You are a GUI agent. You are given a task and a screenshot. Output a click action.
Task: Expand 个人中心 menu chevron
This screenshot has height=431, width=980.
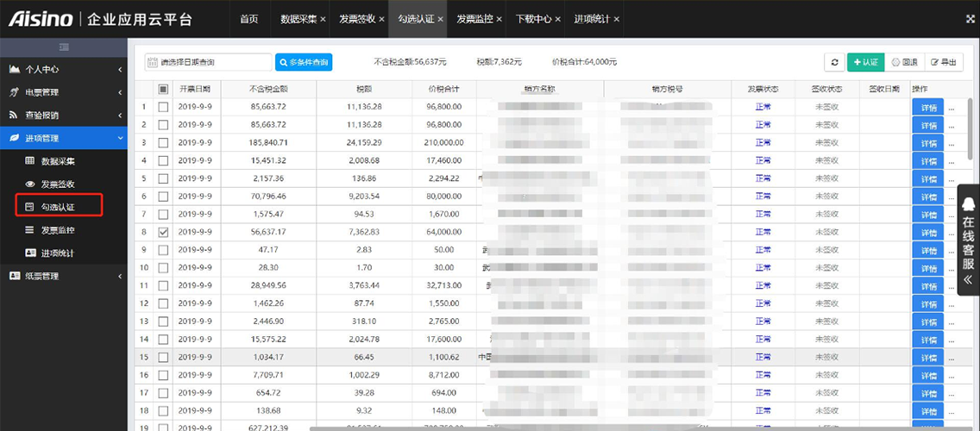point(119,70)
